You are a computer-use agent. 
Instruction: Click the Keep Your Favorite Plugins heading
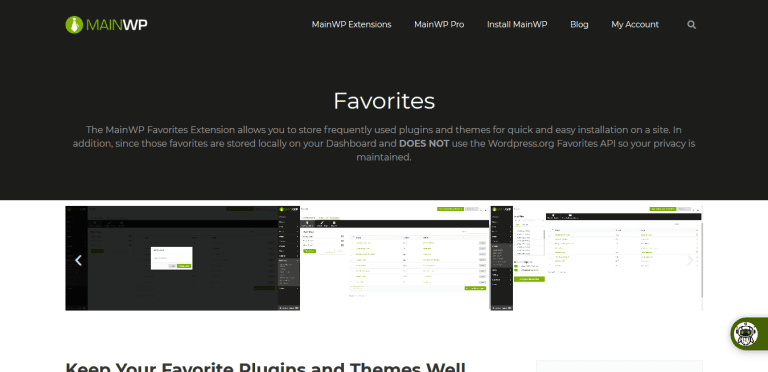point(265,367)
